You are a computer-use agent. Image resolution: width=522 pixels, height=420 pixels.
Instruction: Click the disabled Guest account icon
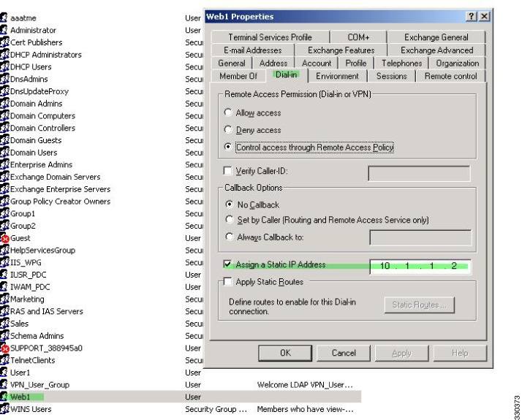tap(4, 238)
